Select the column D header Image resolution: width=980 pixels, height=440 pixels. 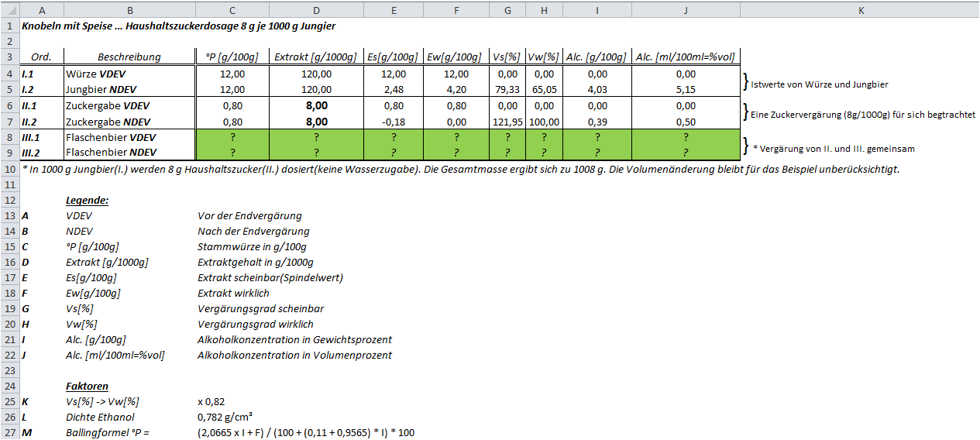click(316, 10)
